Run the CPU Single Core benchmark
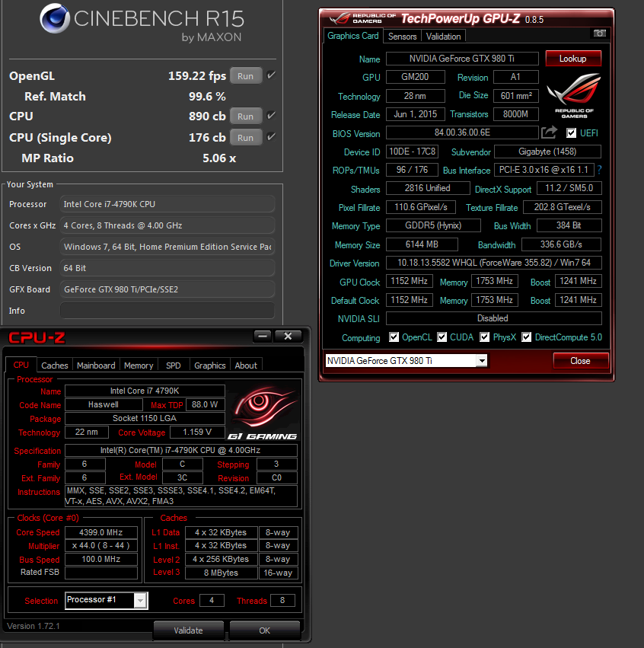The width and height of the screenshot is (644, 648). pos(245,138)
